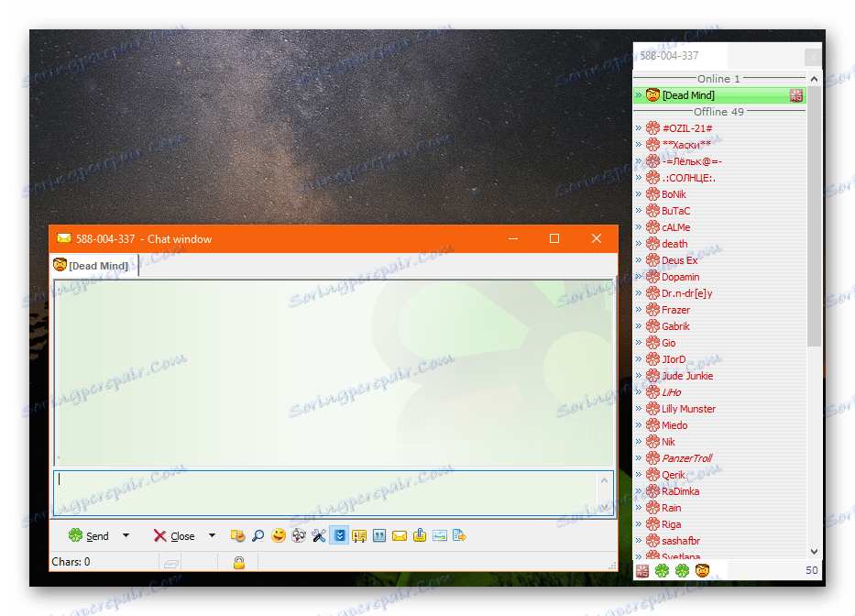
Task: Select contact PanzerTroll
Action: [x=719, y=458]
